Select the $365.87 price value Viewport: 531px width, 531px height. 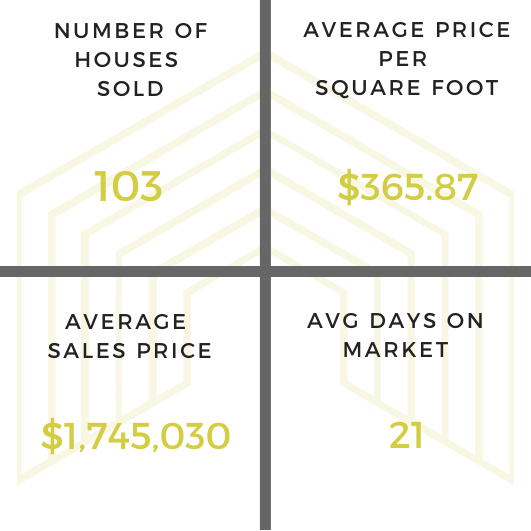pos(408,187)
